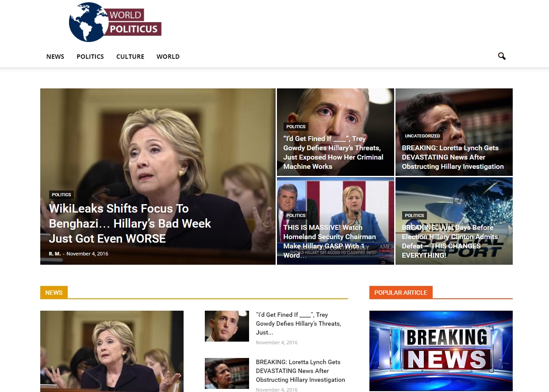Open the News menu item

[55, 57]
